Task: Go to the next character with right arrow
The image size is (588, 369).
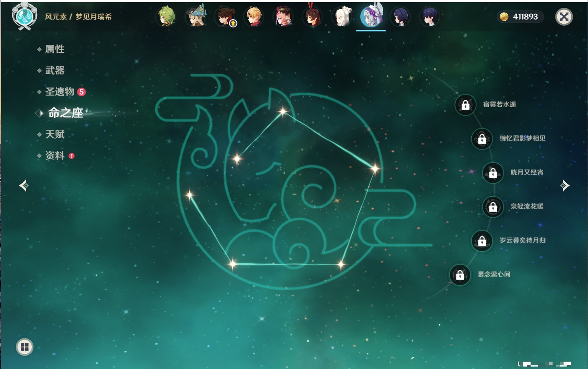Action: 565,186
